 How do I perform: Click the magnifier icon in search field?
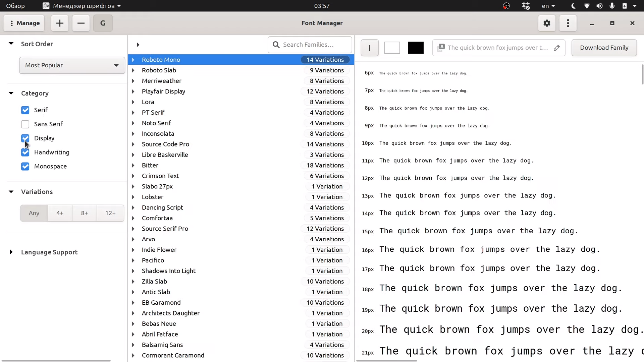pyautogui.click(x=276, y=45)
